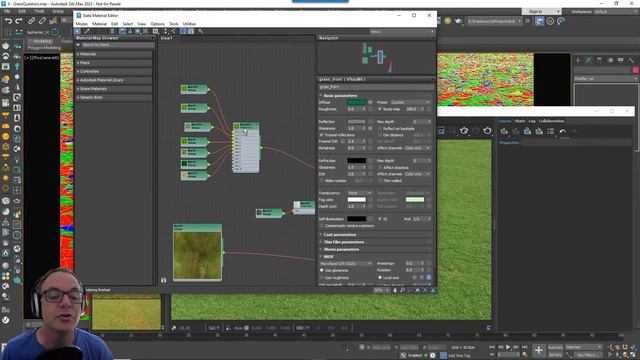Open the Hierarchy tab in command panel
The width and height of the screenshot is (640, 360).
pos(599,60)
